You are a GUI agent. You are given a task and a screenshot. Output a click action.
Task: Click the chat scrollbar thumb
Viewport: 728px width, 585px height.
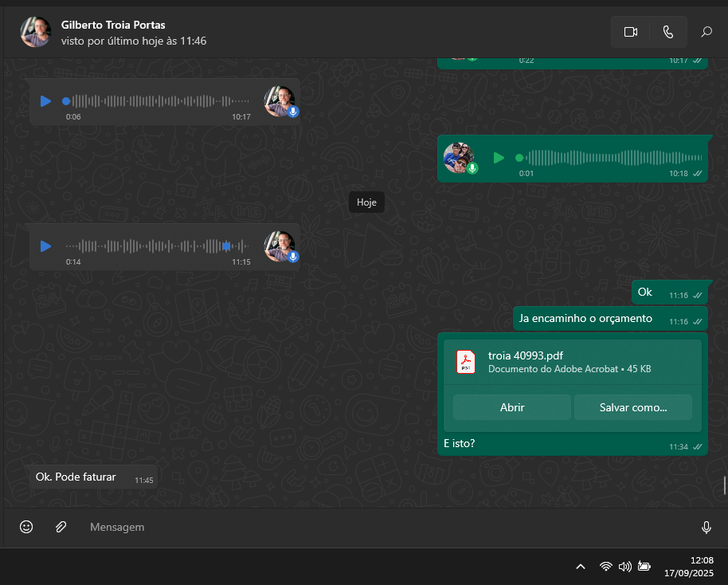[724, 485]
